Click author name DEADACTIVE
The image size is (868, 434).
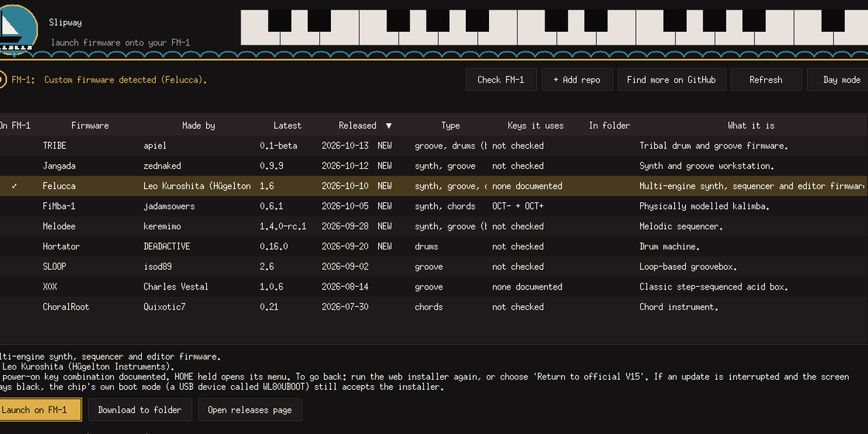tap(167, 246)
